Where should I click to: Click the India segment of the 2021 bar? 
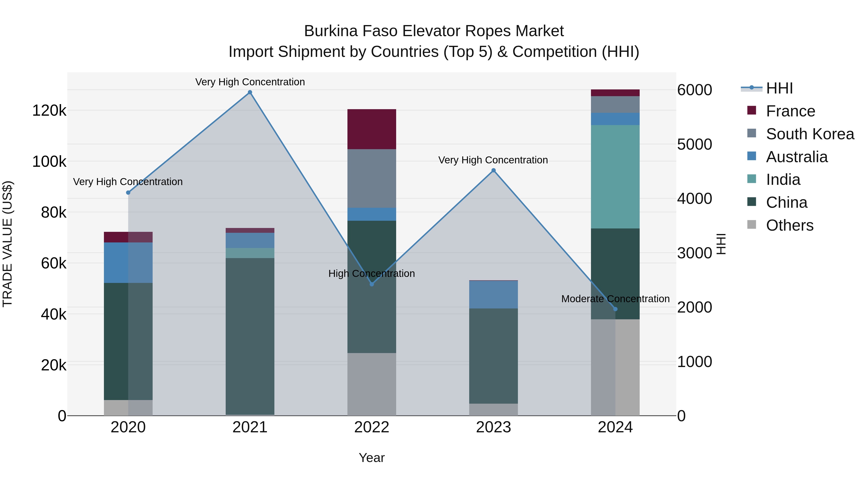250,253
